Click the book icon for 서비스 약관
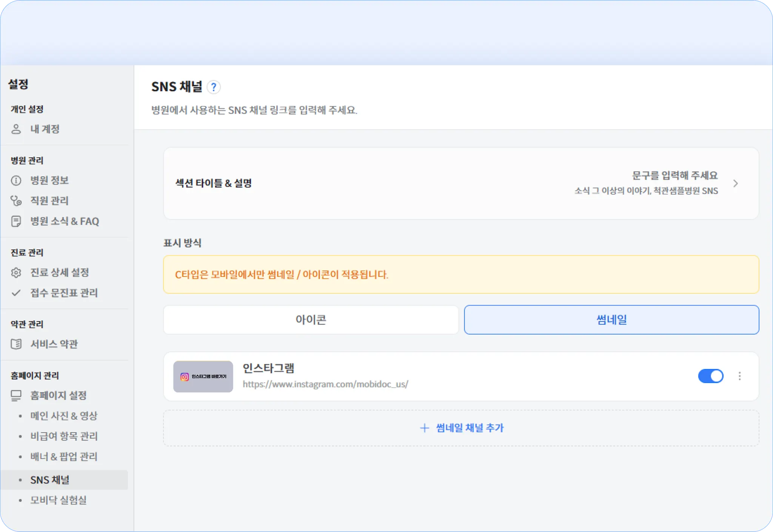 pyautogui.click(x=16, y=344)
